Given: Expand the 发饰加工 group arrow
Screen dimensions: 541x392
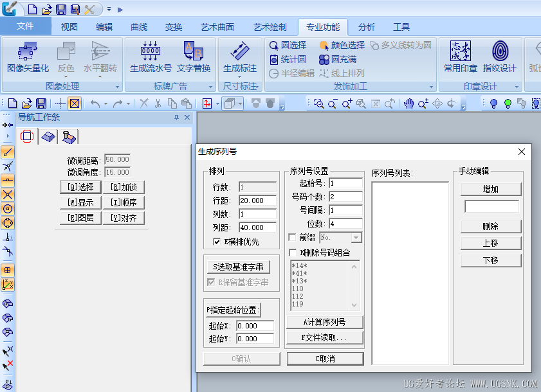Looking at the screenshot, I should click(x=432, y=87).
